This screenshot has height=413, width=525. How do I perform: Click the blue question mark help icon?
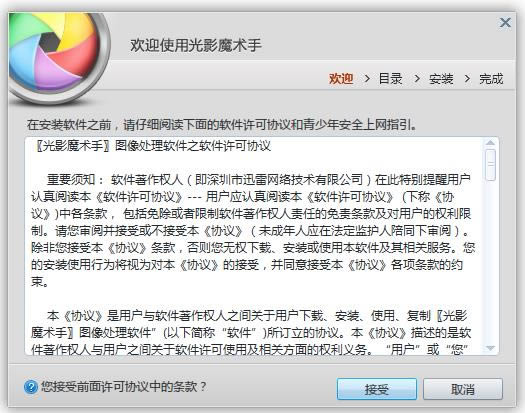coord(31,387)
